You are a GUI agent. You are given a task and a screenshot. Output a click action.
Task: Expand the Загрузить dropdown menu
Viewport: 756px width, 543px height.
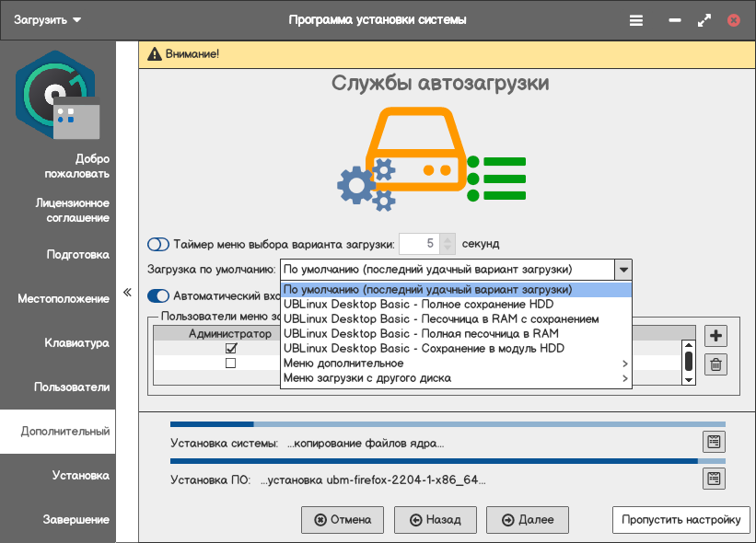pyautogui.click(x=48, y=19)
